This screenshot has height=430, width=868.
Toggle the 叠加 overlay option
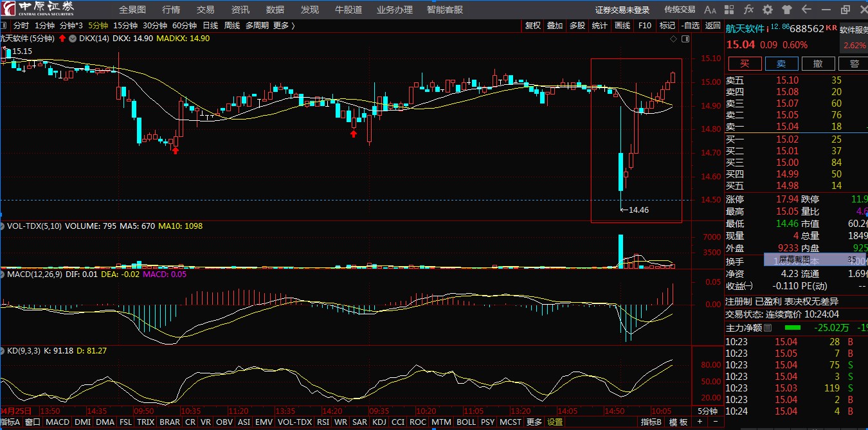click(555, 26)
